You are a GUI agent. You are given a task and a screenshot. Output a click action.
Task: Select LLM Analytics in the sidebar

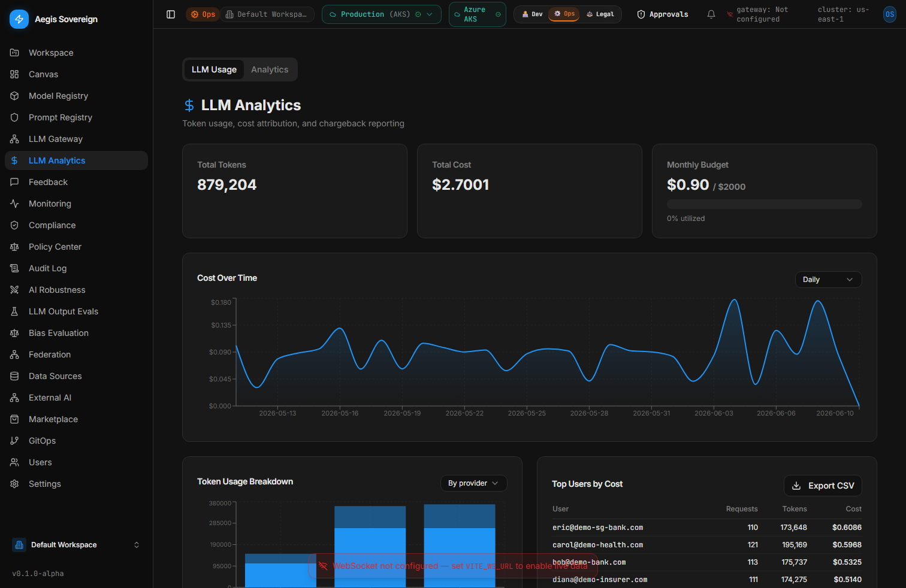tap(76, 160)
